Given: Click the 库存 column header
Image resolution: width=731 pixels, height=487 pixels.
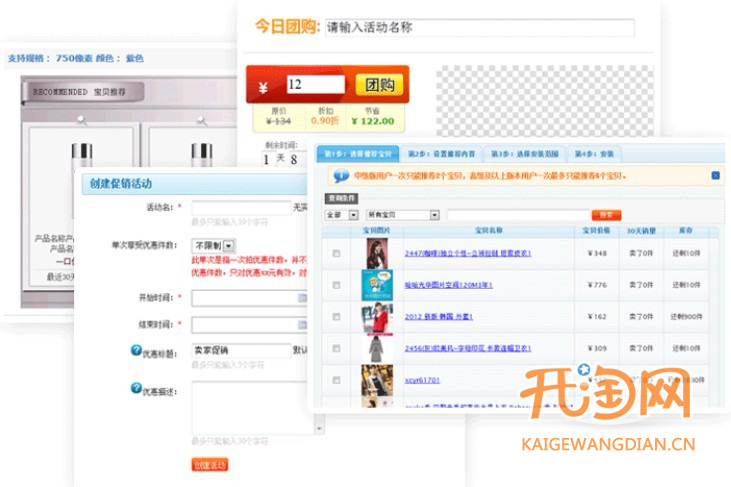Looking at the screenshot, I should pos(685,230).
